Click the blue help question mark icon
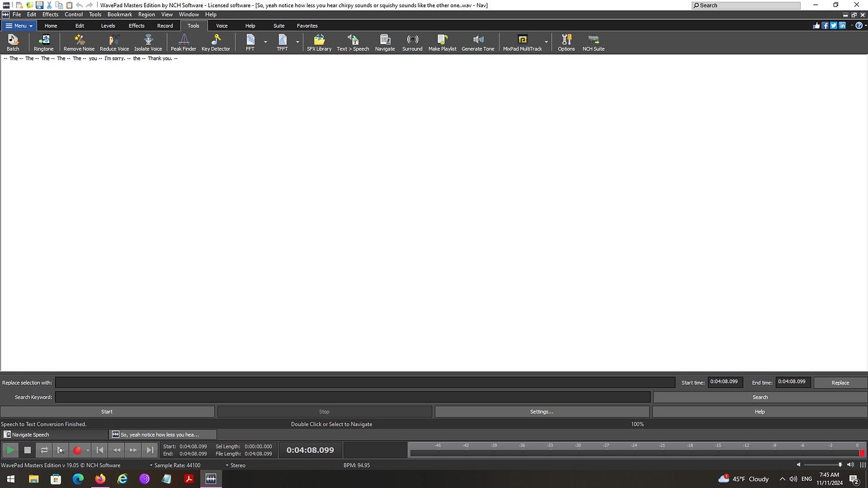The width and height of the screenshot is (868, 488). [859, 26]
